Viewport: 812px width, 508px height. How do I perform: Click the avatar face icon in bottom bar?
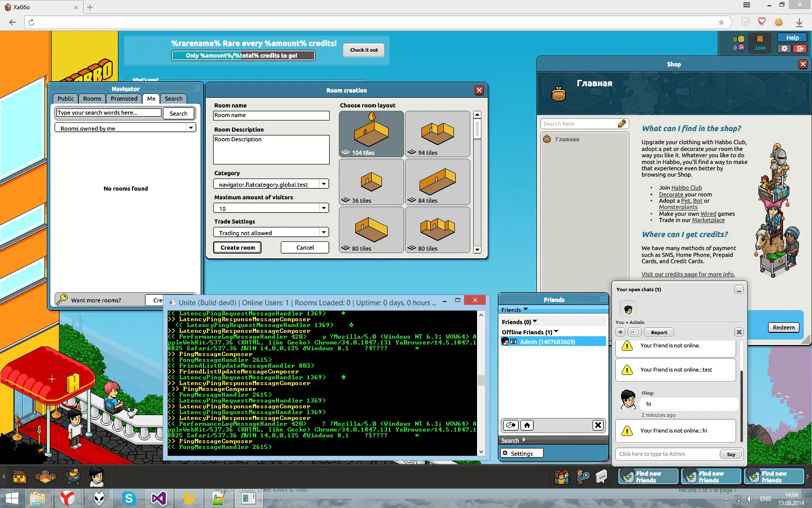click(97, 477)
